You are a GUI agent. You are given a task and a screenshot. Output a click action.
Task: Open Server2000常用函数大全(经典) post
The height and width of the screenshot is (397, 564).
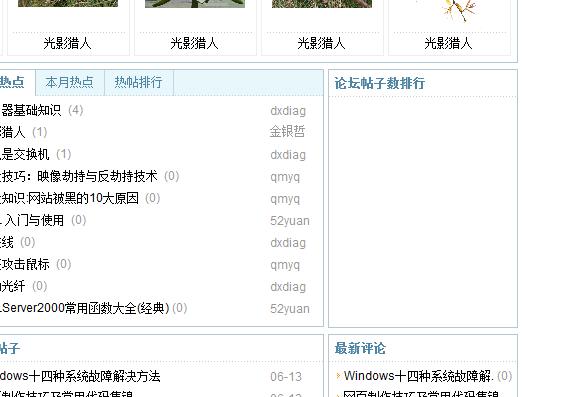(x=85, y=308)
